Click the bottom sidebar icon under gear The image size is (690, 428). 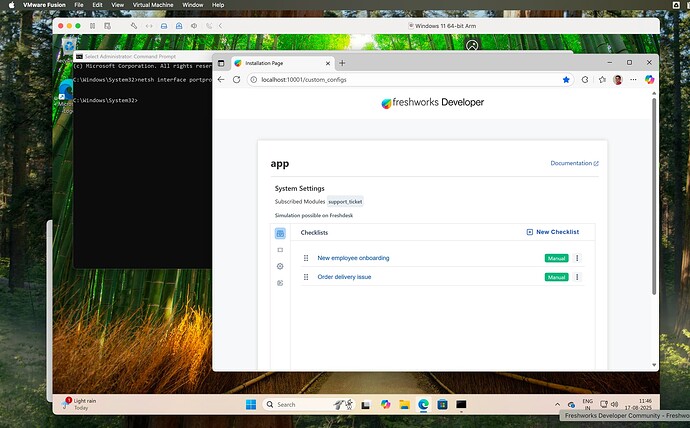[280, 283]
